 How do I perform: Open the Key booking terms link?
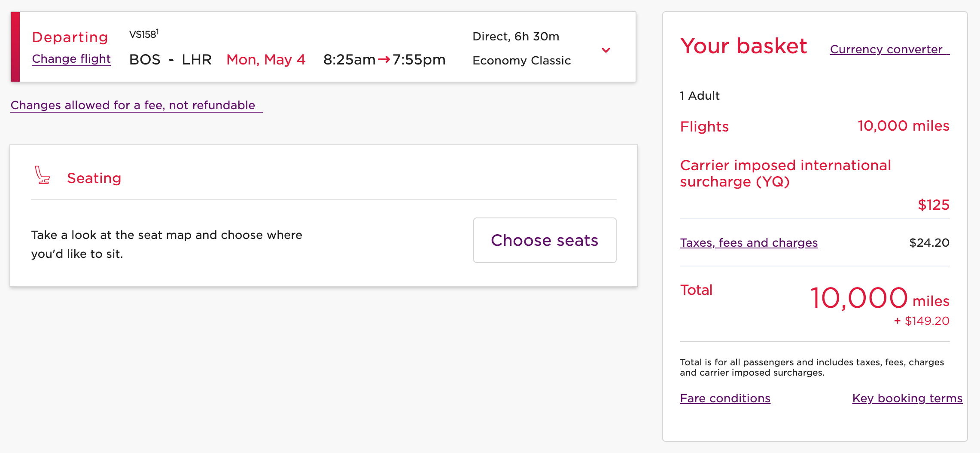click(x=907, y=398)
